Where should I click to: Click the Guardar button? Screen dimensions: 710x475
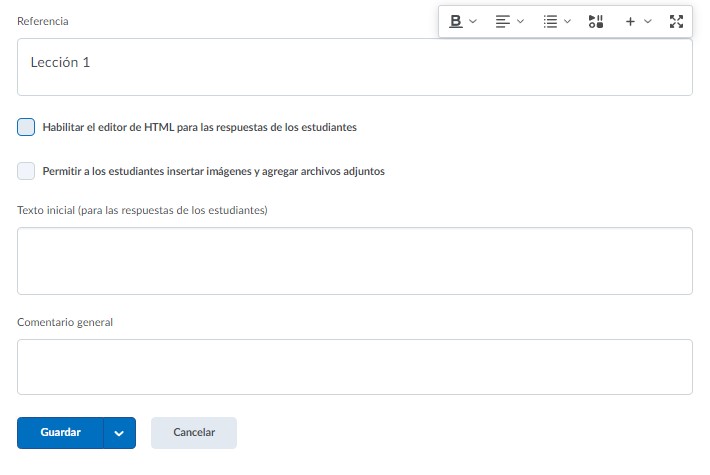point(60,433)
